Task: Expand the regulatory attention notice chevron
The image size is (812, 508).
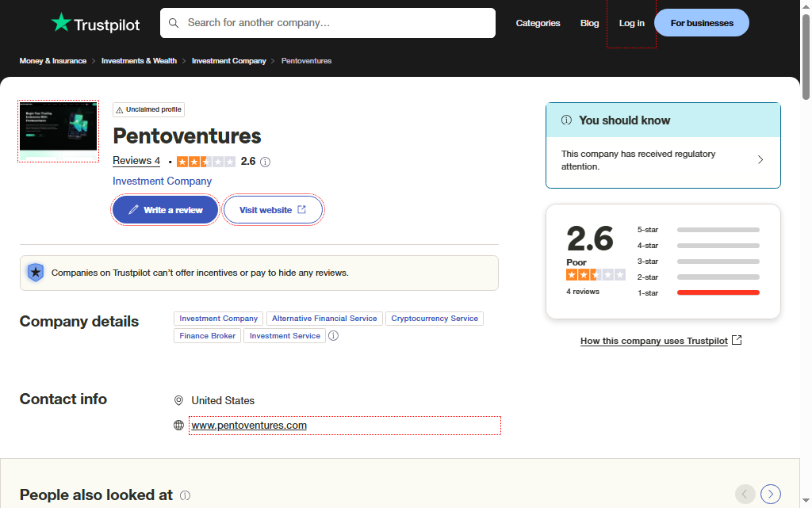Action: click(x=760, y=160)
